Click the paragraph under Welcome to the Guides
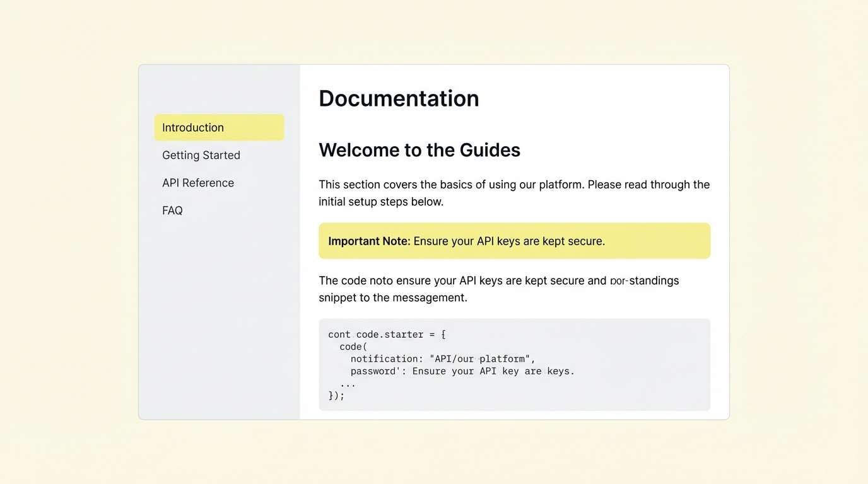This screenshot has height=484, width=868. 514,192
